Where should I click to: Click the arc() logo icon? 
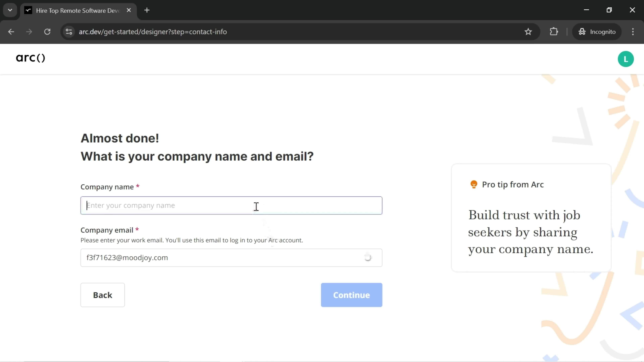pyautogui.click(x=30, y=58)
